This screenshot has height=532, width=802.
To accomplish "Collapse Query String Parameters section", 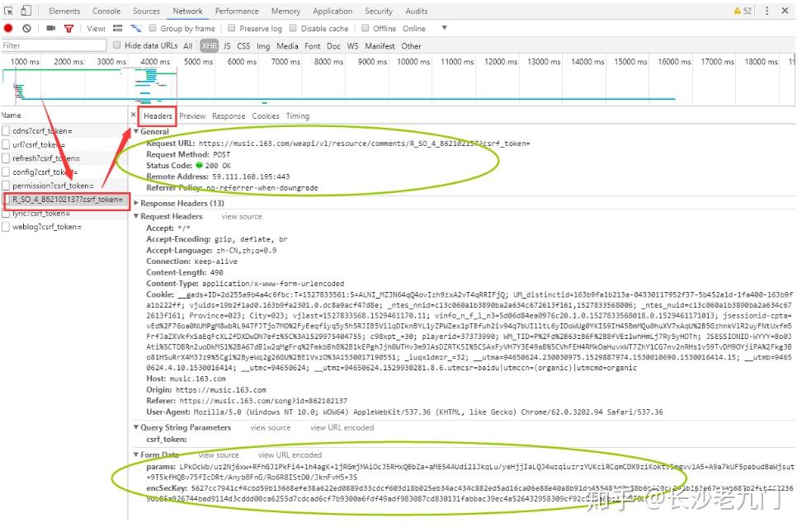I will [x=137, y=427].
